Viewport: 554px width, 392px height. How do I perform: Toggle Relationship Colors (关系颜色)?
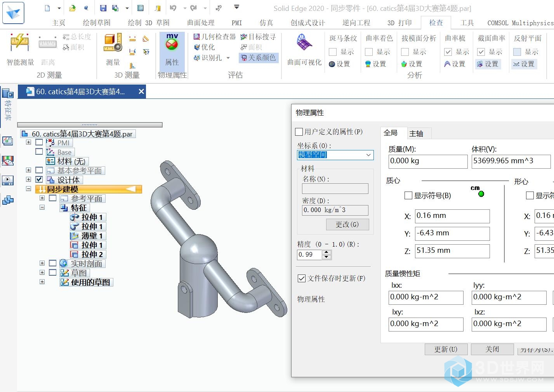point(259,58)
